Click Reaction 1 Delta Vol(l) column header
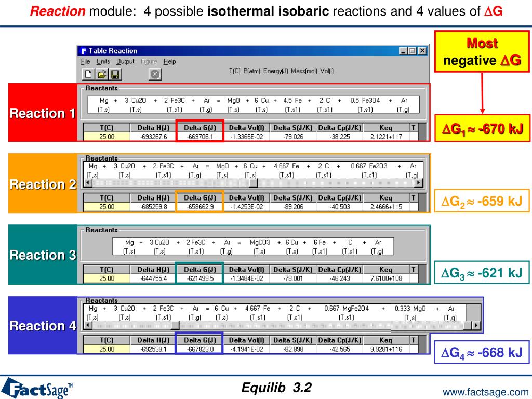This screenshot has height=399, width=532. click(247, 128)
